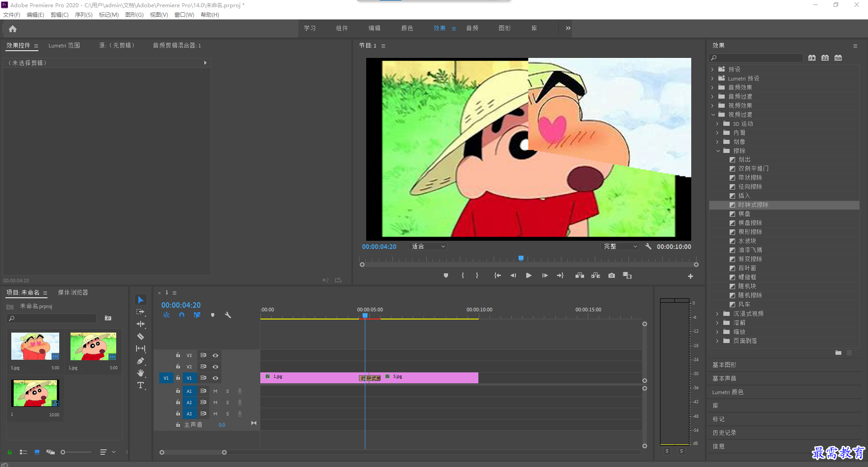This screenshot has width=868, height=467.
Task: Toggle lock on track V1
Action: tap(178, 377)
